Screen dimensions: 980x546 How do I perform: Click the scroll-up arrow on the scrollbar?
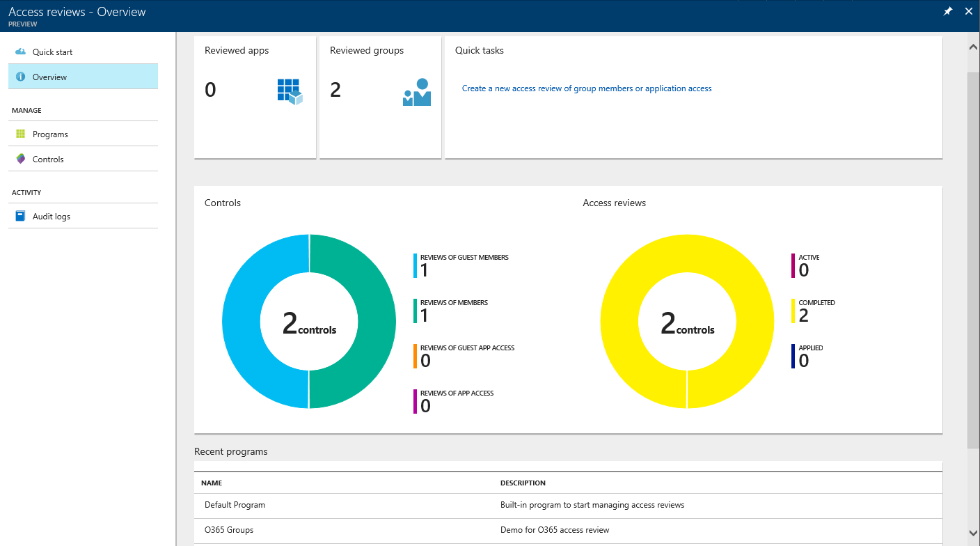pyautogui.click(x=972, y=47)
